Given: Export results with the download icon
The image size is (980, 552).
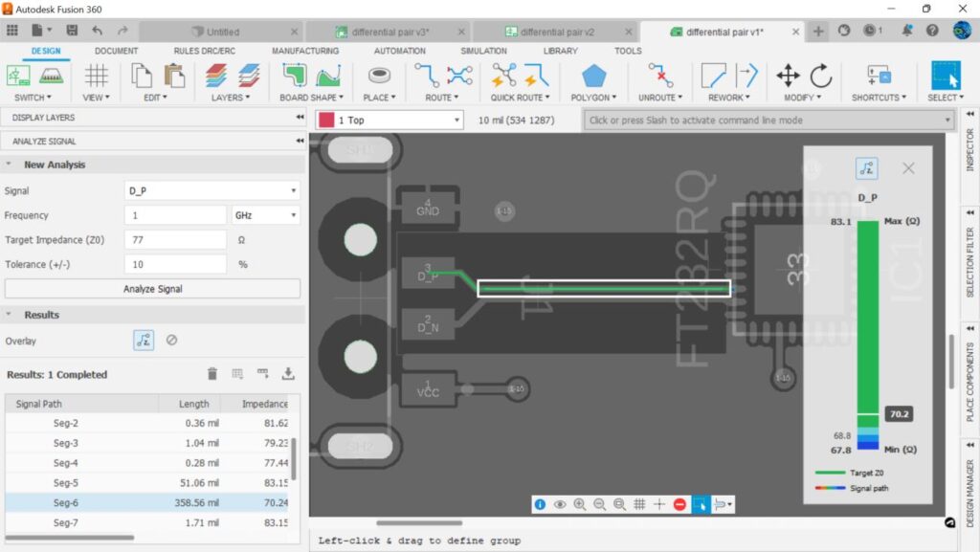Looking at the screenshot, I should click(x=288, y=374).
